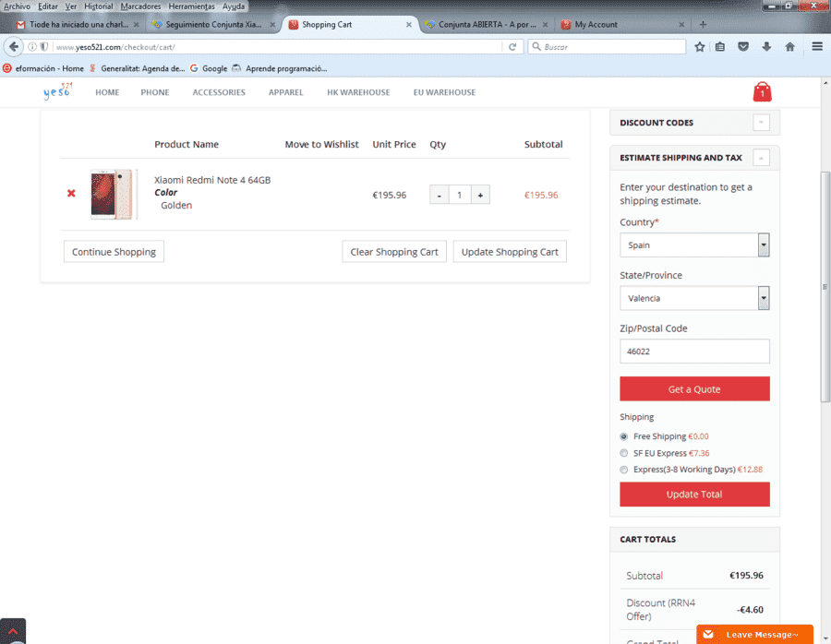Select the Free Shipping €0.00 option

(x=624, y=436)
